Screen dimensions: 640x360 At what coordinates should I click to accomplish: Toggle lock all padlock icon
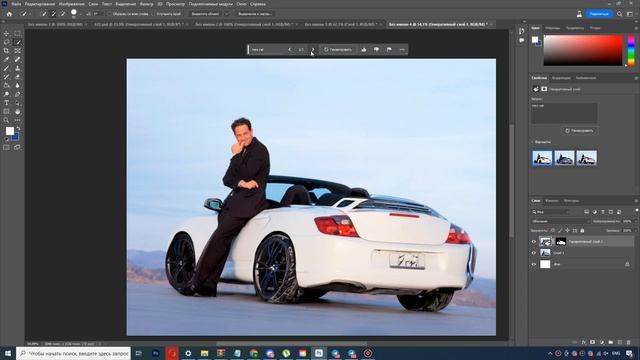582,231
